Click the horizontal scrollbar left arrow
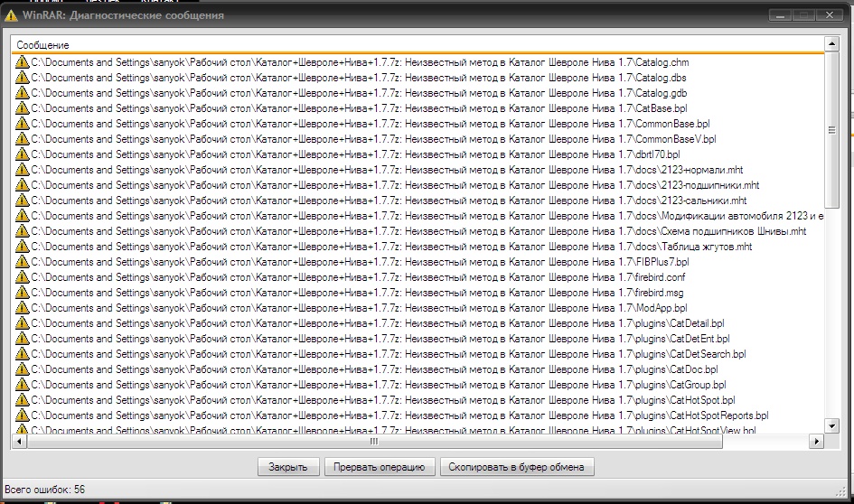 point(19,442)
